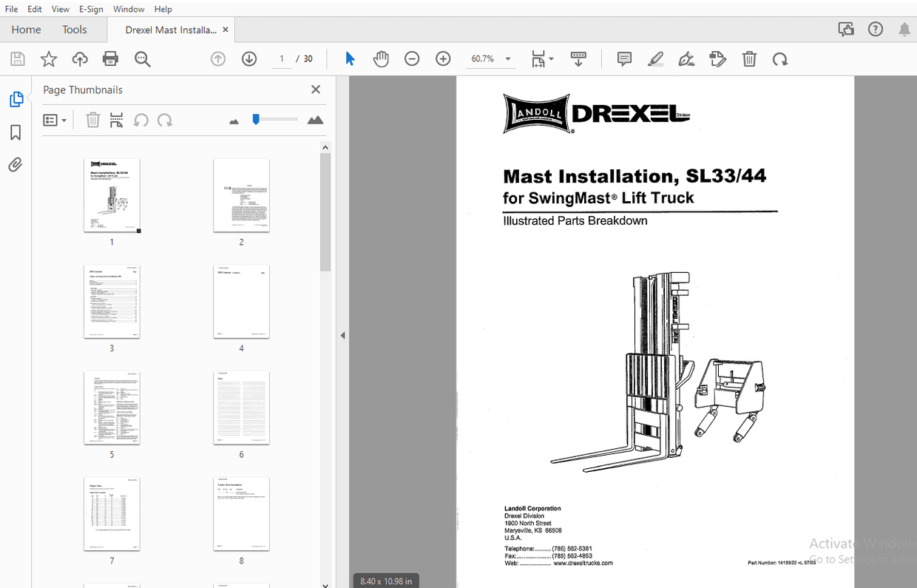The image size is (917, 588).
Task: Select page 1 thumbnail
Action: (112, 195)
